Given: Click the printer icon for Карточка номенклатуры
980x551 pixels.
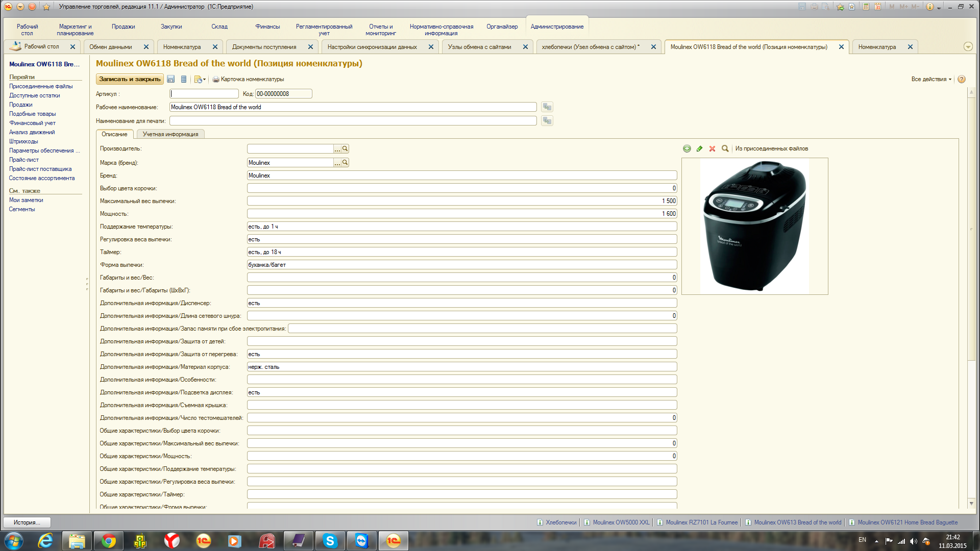Looking at the screenshot, I should point(216,79).
